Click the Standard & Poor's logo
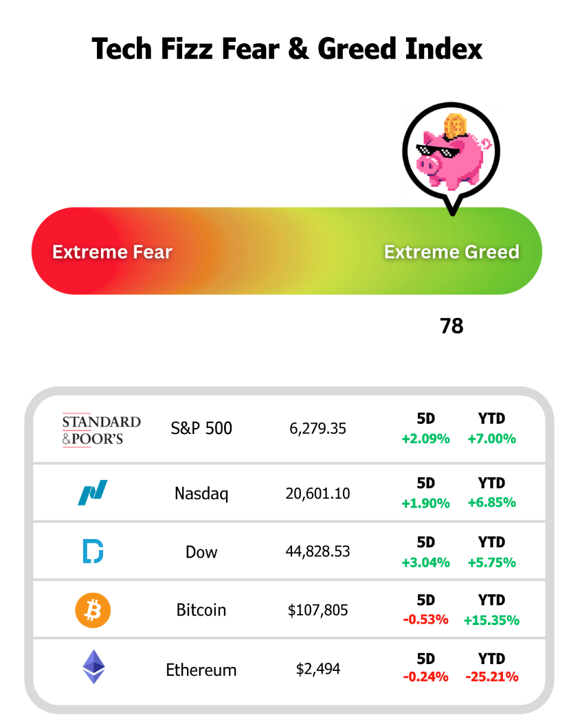 point(101,430)
